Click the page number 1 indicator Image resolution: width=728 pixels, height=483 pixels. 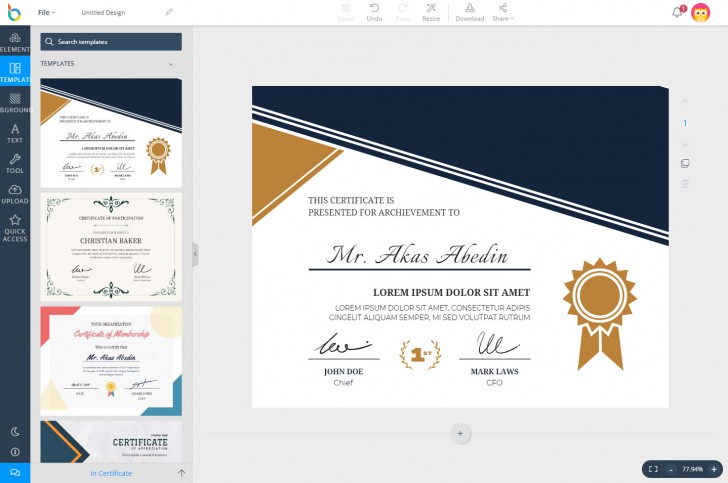pos(685,123)
